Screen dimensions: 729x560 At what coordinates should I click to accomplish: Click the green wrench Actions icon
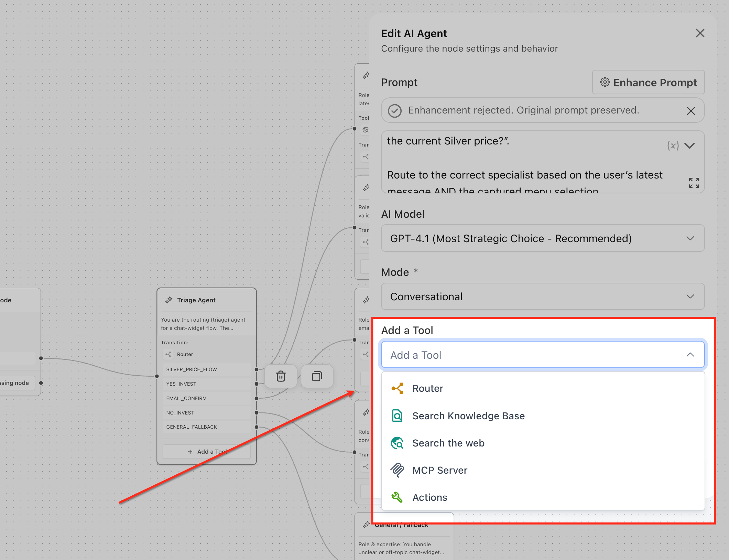pos(397,497)
